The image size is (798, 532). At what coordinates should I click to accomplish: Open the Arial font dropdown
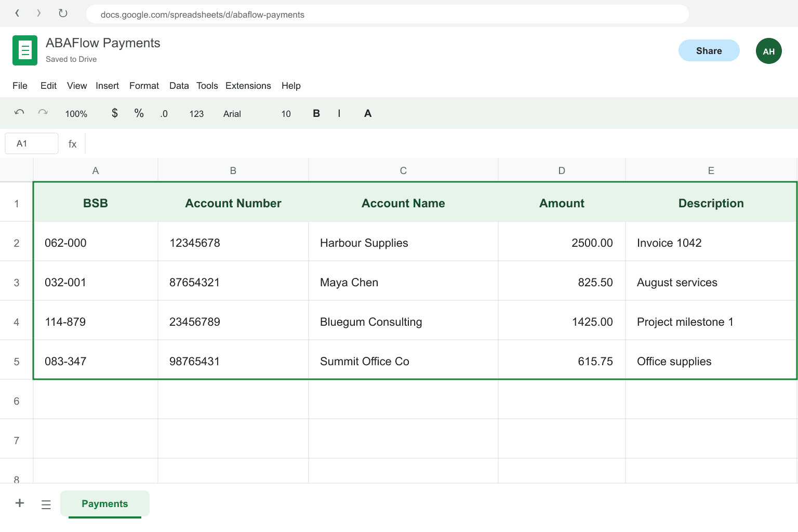(232, 114)
